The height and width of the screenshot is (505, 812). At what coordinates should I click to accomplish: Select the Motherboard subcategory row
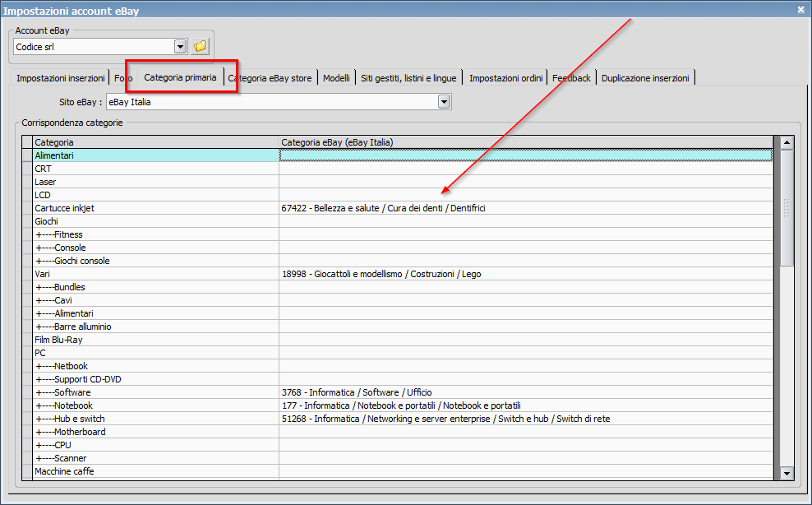(156, 432)
